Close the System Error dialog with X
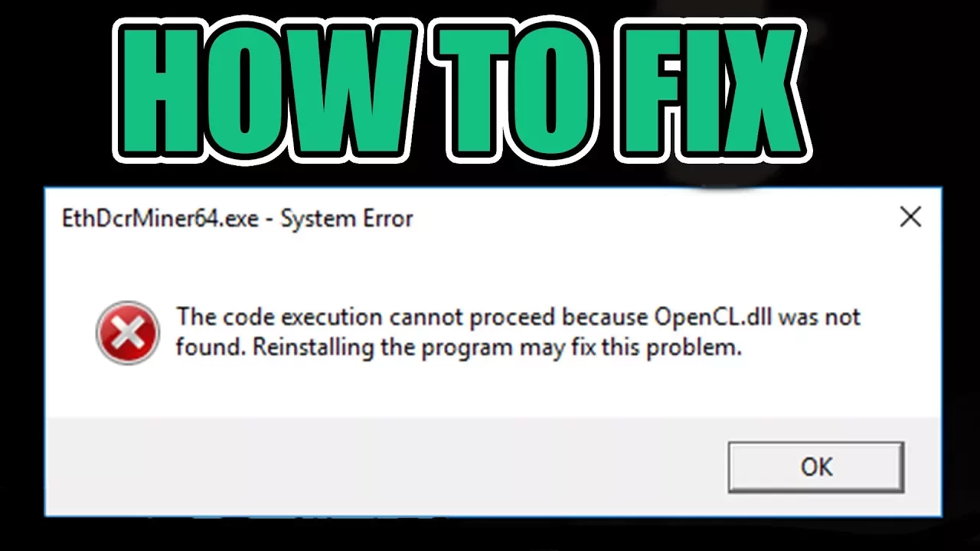Image resolution: width=980 pixels, height=551 pixels. [910, 218]
